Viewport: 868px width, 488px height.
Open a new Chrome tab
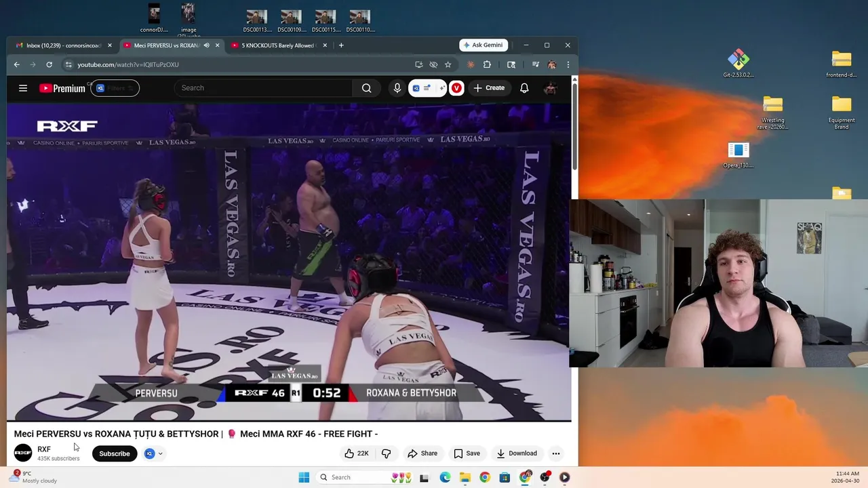click(341, 45)
